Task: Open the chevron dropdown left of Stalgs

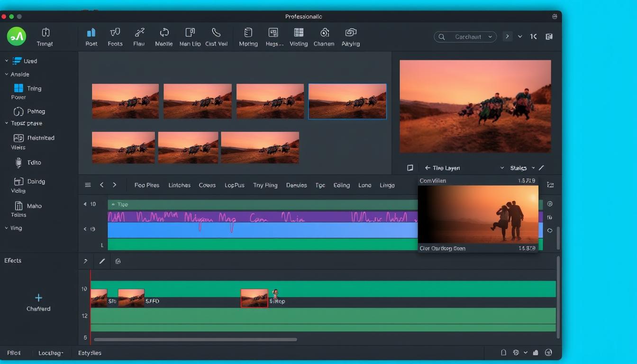Action: [x=502, y=168]
